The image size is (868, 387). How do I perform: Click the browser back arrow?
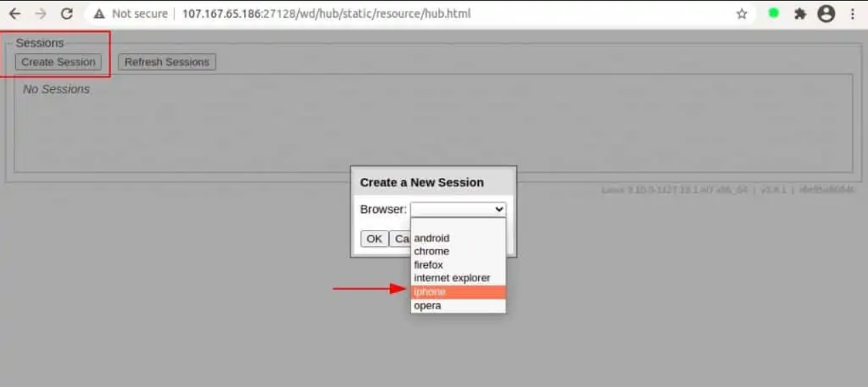coord(14,14)
